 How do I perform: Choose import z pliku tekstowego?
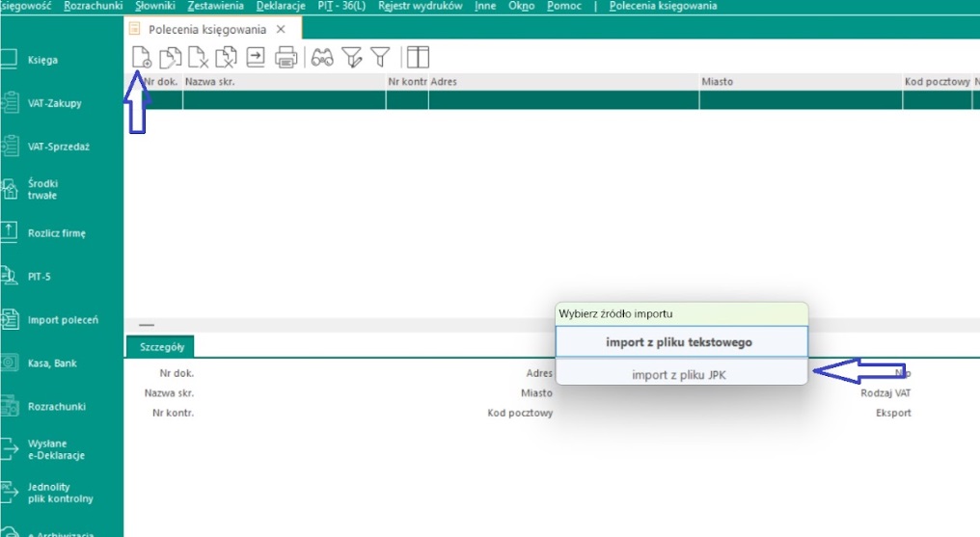point(681,342)
